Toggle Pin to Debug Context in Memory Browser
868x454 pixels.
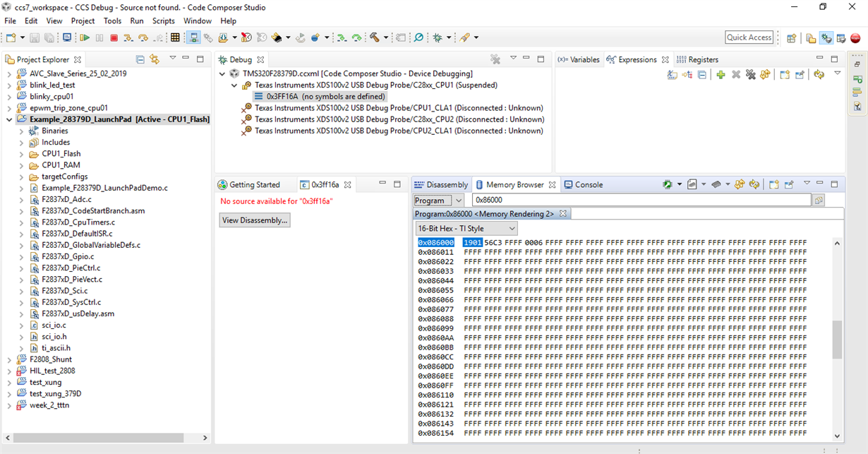coord(788,184)
